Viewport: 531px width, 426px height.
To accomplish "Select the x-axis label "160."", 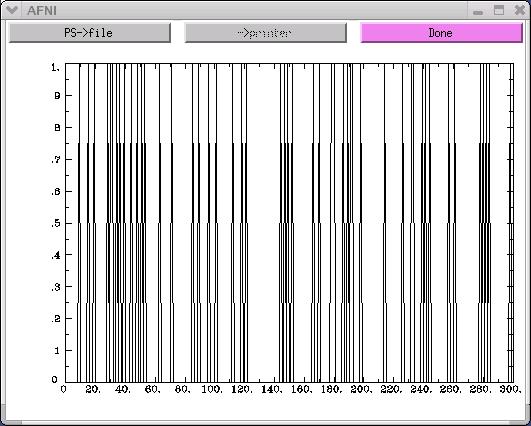I will pos(301,389).
